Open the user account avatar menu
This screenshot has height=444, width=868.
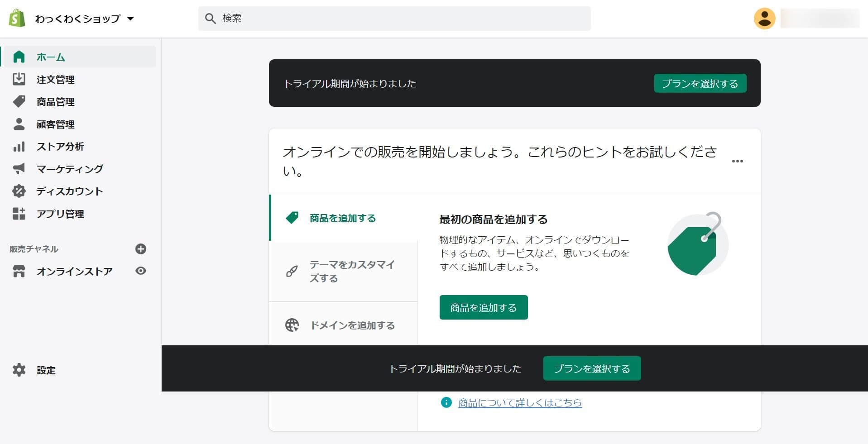[x=764, y=19]
